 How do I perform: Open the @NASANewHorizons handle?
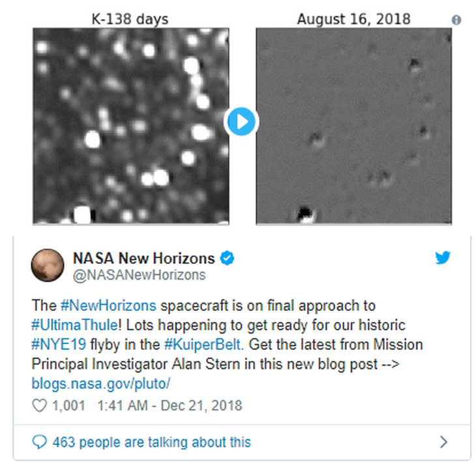[x=140, y=275]
